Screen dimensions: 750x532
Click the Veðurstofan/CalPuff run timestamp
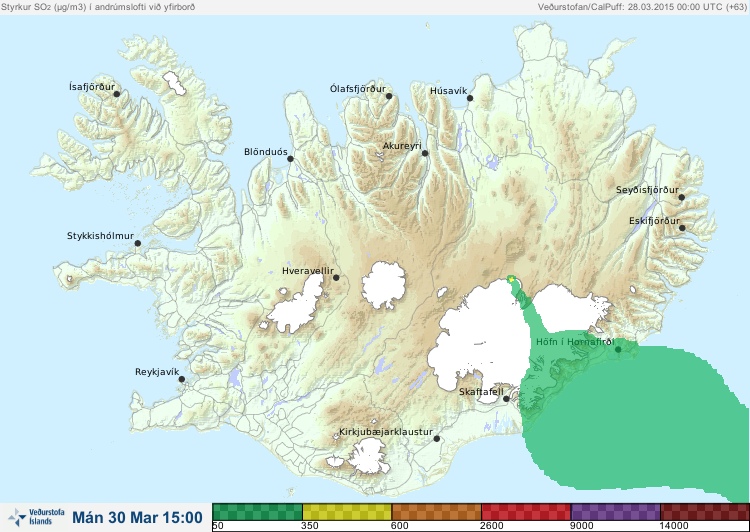coord(641,7)
